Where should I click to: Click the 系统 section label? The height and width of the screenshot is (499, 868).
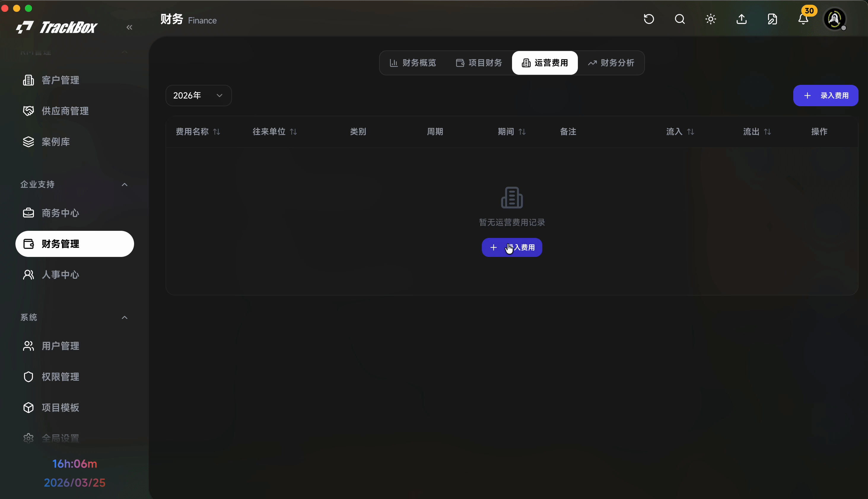pos(29,318)
